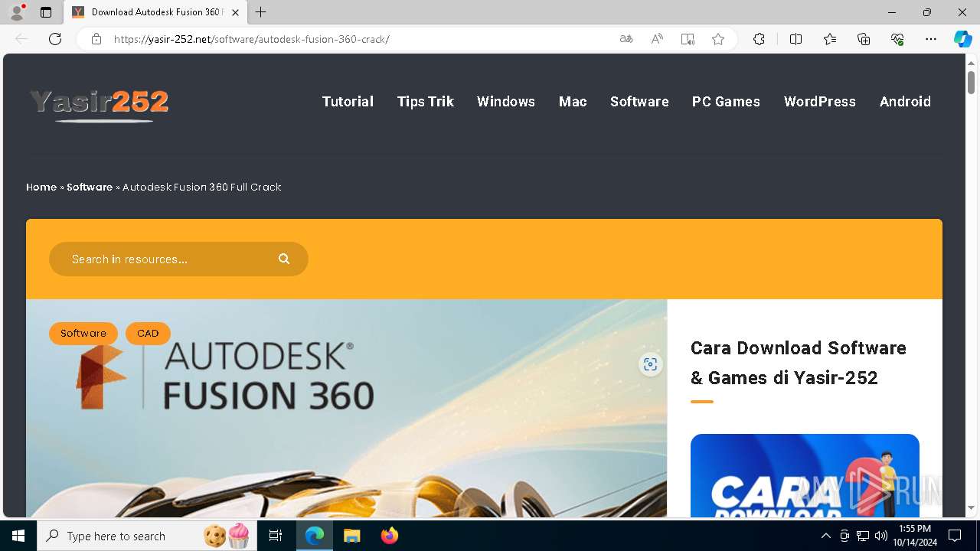Open the Mac menu item

click(x=573, y=102)
